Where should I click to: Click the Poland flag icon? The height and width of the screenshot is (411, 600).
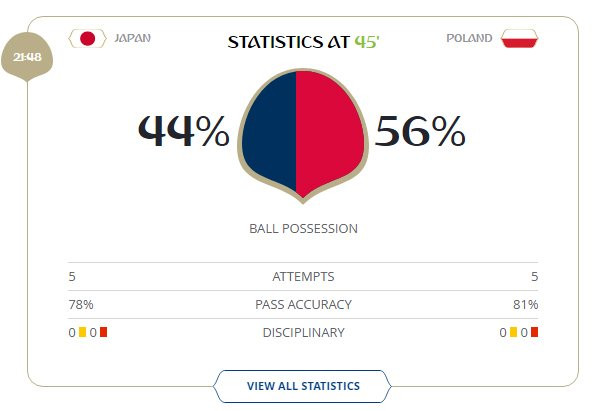[x=519, y=39]
